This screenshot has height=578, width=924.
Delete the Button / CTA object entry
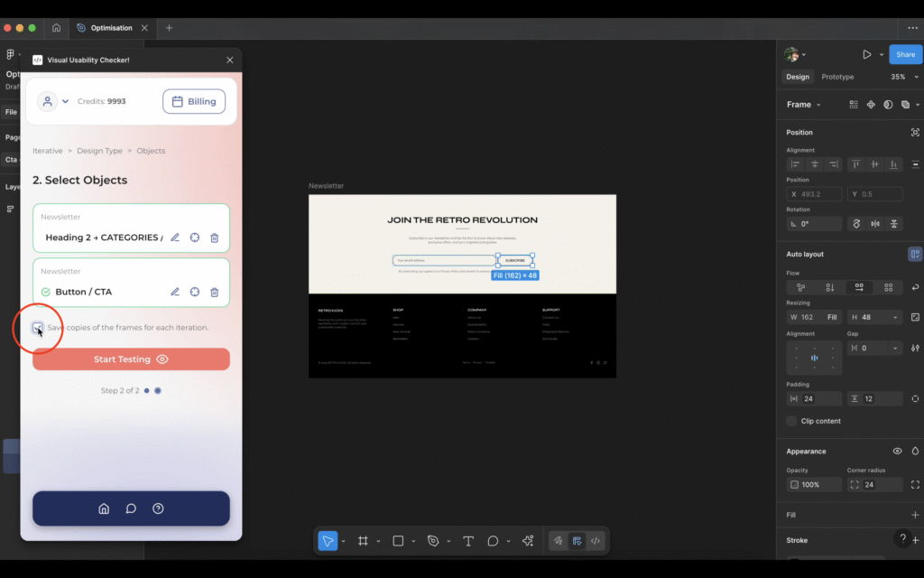click(x=214, y=292)
